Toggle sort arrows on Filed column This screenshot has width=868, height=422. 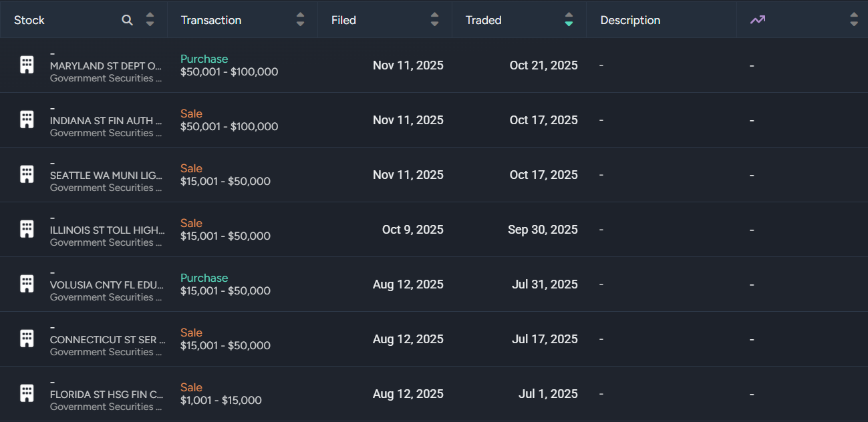pyautogui.click(x=435, y=20)
